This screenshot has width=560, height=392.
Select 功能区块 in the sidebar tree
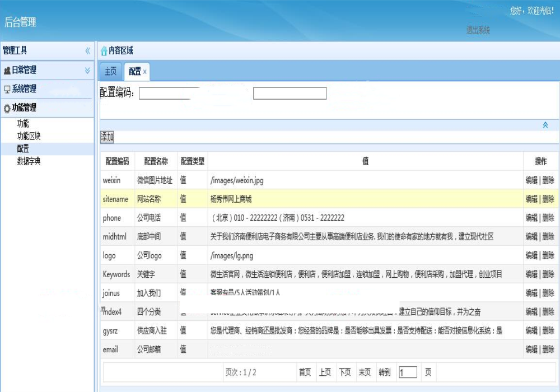(29, 136)
